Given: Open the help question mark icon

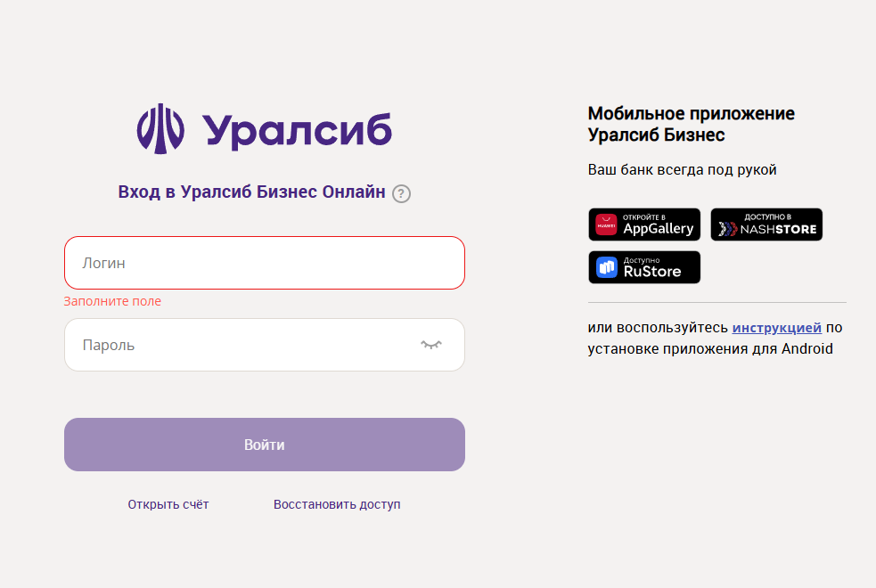Looking at the screenshot, I should pos(401,193).
